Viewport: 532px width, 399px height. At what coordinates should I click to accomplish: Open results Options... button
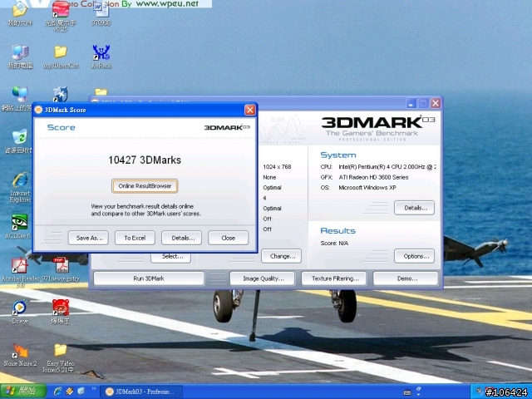414,256
